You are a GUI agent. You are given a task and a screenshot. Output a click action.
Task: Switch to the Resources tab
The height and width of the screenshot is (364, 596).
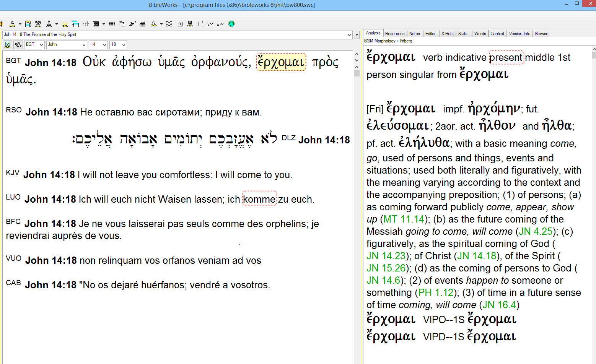pyautogui.click(x=395, y=34)
